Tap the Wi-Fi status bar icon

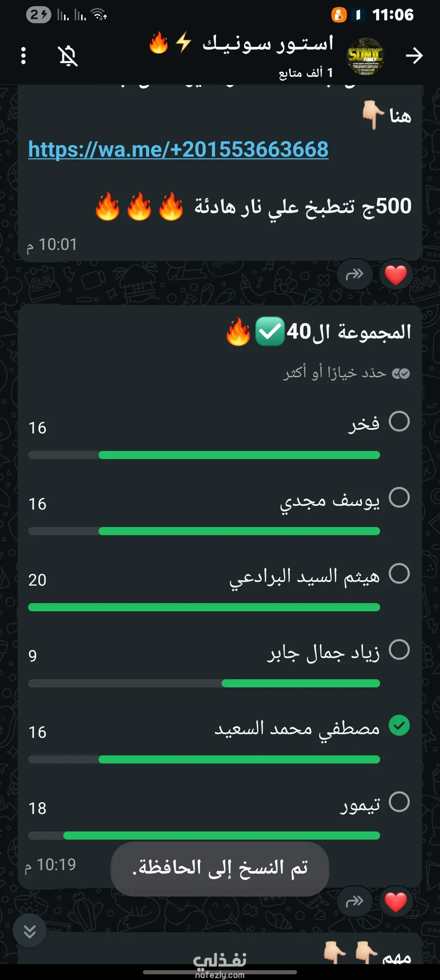pos(99,15)
